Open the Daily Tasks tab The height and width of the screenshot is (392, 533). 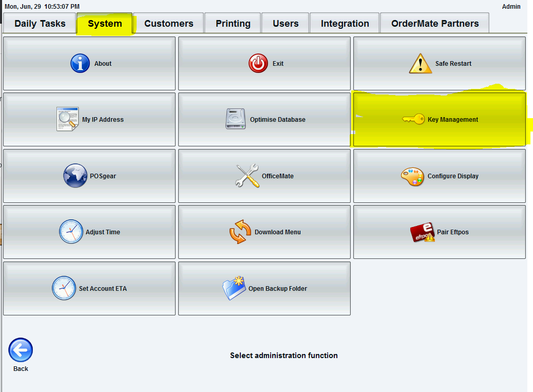tap(40, 24)
